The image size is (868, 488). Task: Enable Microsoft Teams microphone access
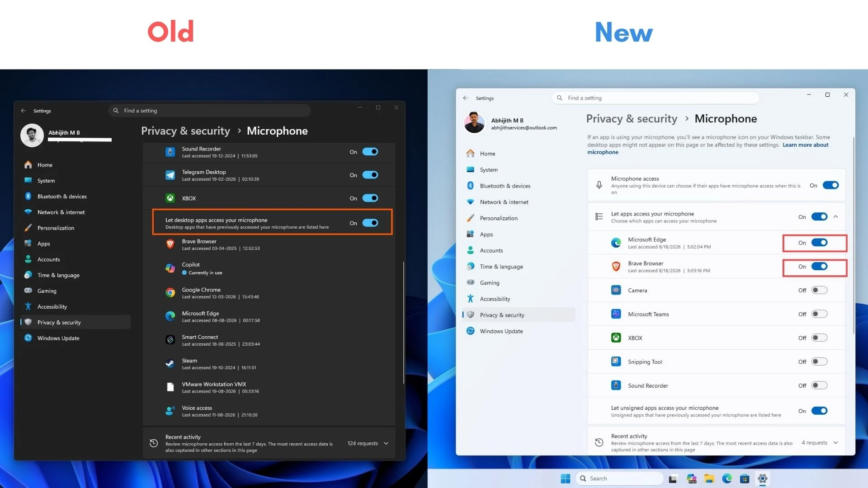pyautogui.click(x=819, y=314)
